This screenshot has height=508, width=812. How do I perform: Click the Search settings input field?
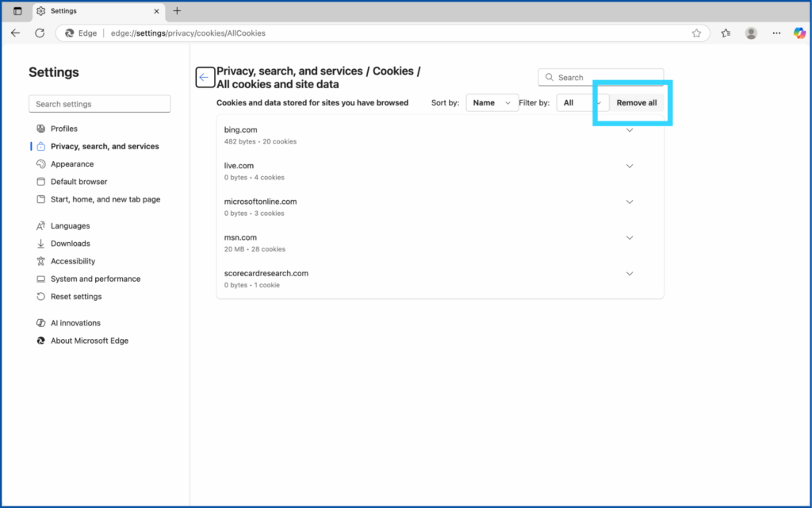tap(99, 104)
